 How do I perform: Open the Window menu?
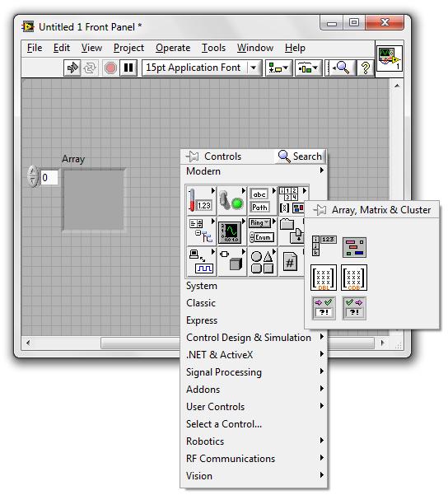coord(255,48)
